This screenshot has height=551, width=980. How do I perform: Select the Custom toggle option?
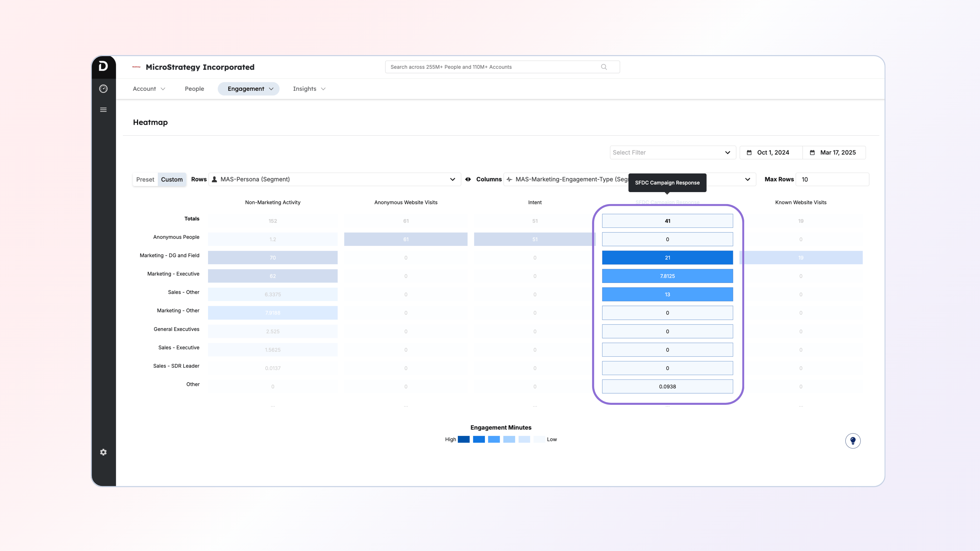[171, 180]
